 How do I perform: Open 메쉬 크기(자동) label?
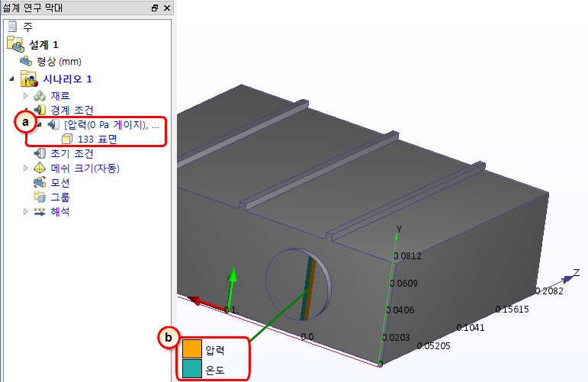click(x=85, y=168)
